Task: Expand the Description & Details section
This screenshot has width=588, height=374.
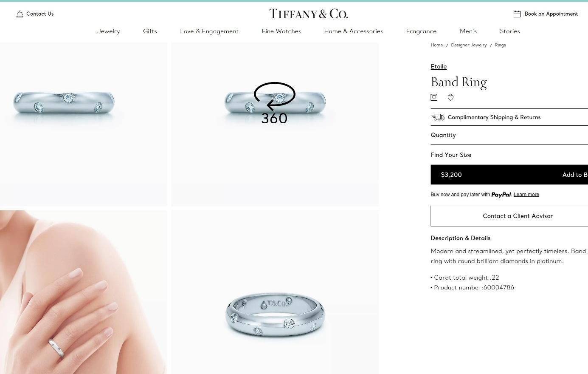Action: [x=460, y=238]
